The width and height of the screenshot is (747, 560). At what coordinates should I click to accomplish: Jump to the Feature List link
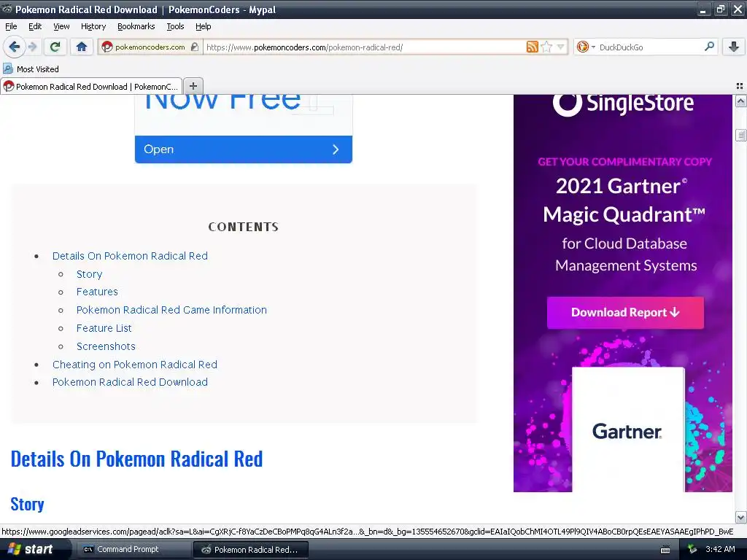tap(104, 328)
